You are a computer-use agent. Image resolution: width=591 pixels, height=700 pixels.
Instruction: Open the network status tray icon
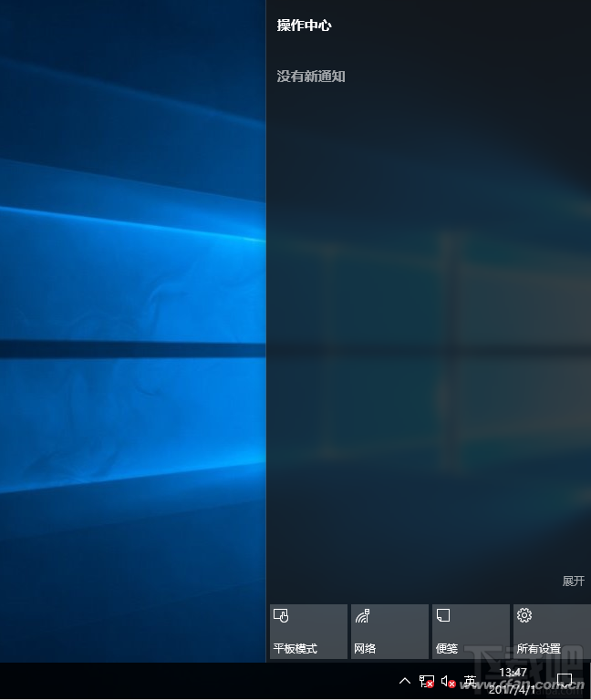pyautogui.click(x=427, y=681)
